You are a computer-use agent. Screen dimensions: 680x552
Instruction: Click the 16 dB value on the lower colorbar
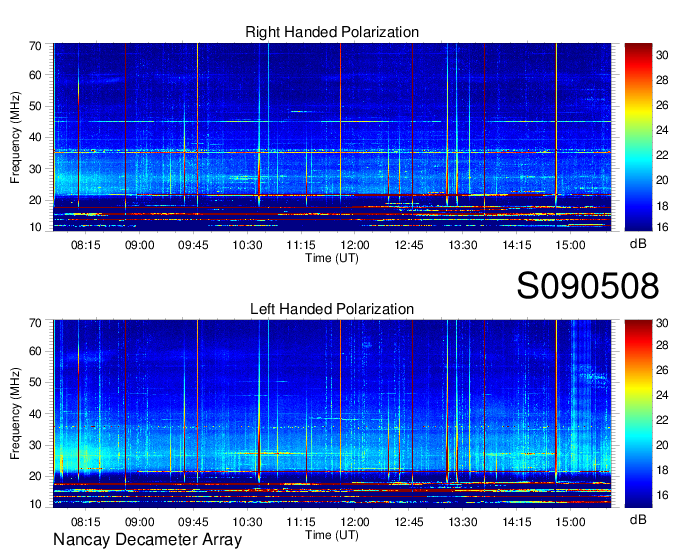(662, 495)
